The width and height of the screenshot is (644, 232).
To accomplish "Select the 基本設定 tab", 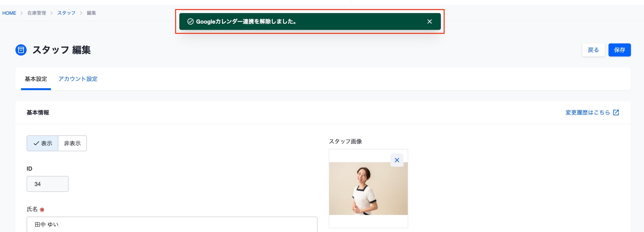I will [x=36, y=79].
